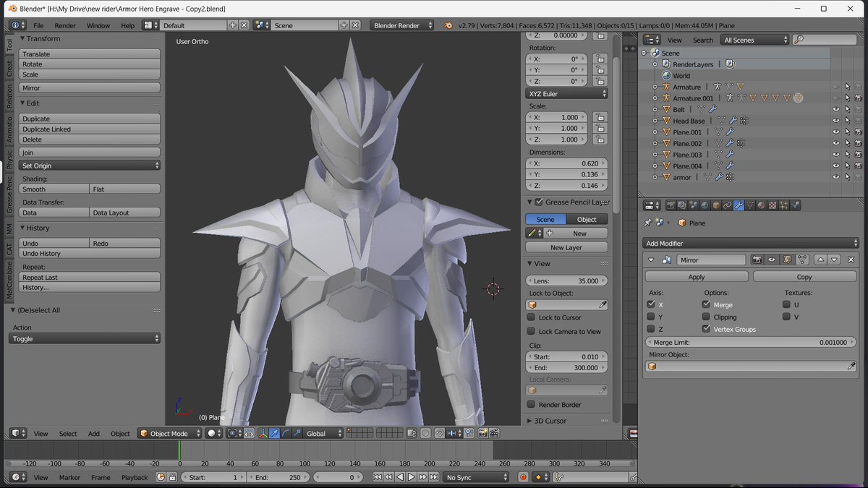The height and width of the screenshot is (488, 868).
Task: Toggle the 3D manipulator widget icon
Action: click(x=262, y=433)
